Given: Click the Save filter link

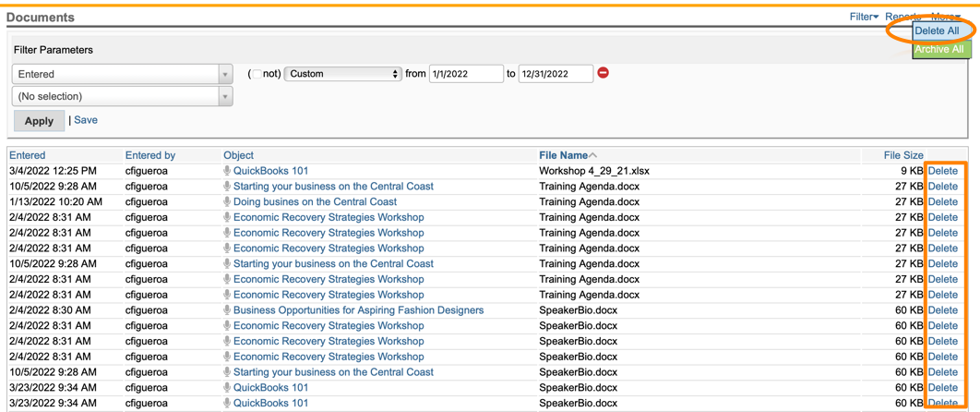Looking at the screenshot, I should pos(86,120).
